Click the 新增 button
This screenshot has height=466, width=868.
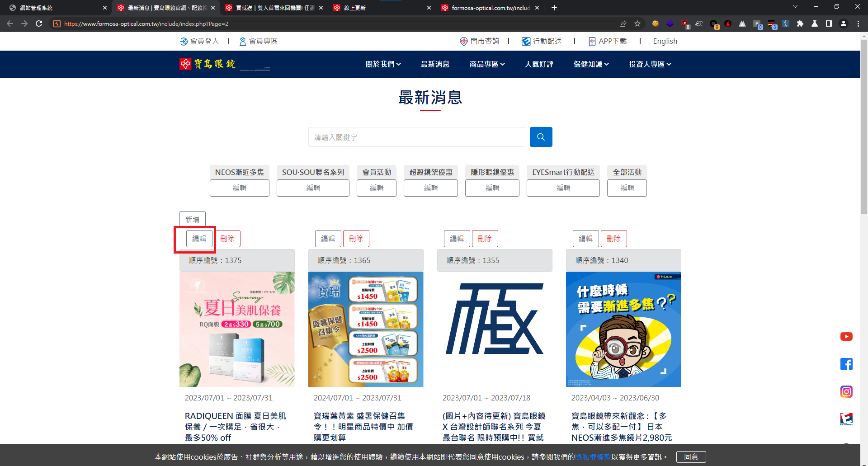[x=193, y=219]
